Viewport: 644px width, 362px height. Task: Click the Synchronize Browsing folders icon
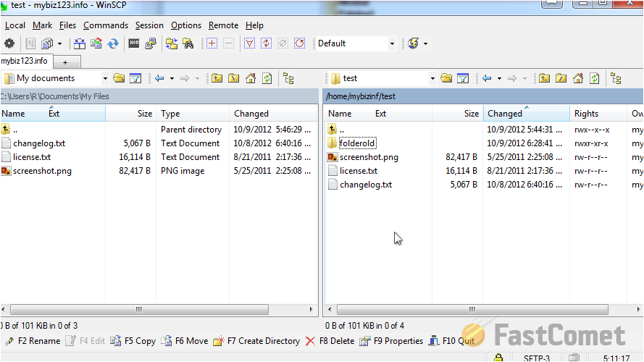(x=172, y=43)
